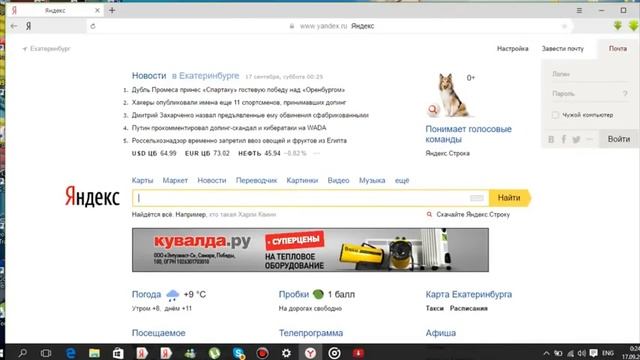The image size is (640, 360).
Task: Open Карты service link
Action: 142,180
